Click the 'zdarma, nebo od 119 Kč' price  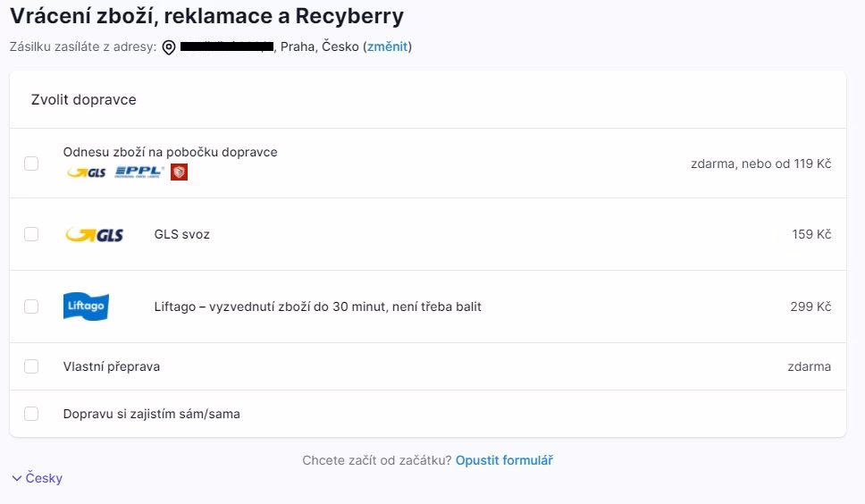760,164
